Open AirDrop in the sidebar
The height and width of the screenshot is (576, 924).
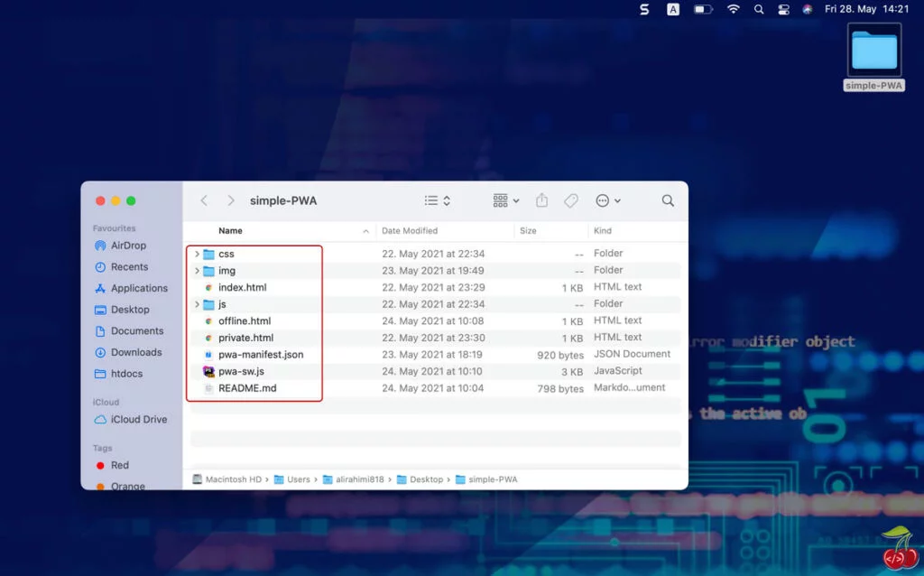(127, 246)
